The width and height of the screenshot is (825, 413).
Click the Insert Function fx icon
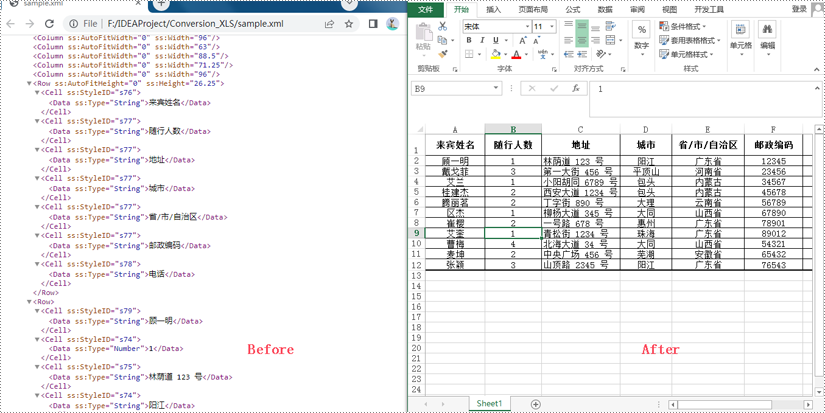[576, 88]
